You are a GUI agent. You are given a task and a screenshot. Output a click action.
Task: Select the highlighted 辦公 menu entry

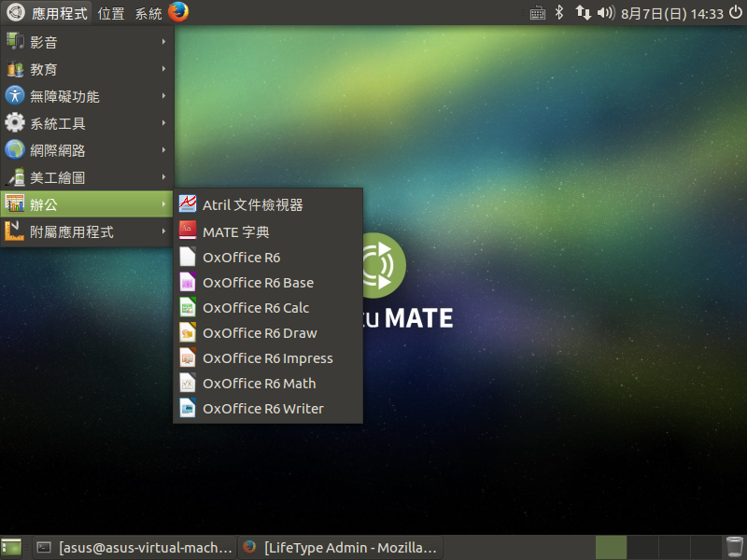87,204
